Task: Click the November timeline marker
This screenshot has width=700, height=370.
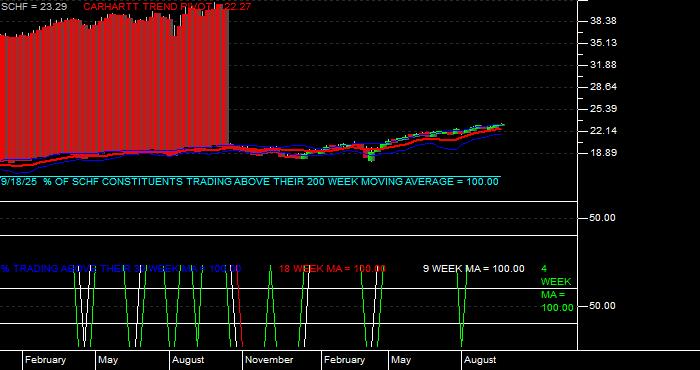Action: tap(269, 360)
